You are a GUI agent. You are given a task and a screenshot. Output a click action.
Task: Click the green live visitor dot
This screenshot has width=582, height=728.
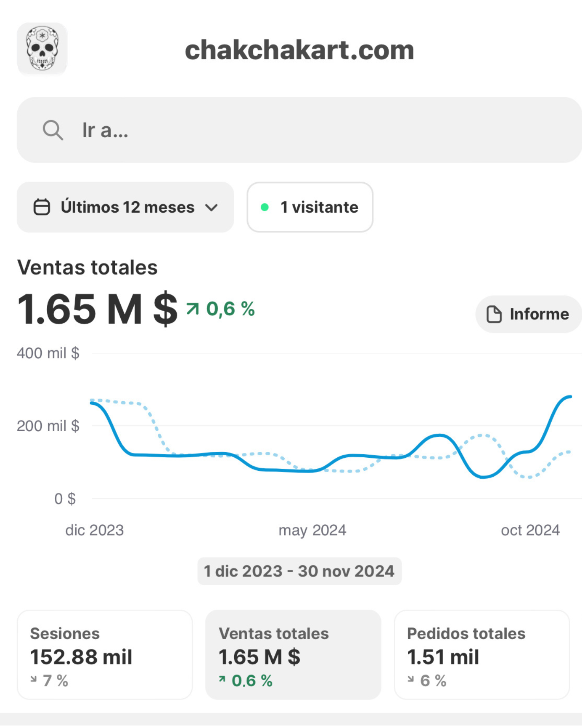(x=265, y=207)
